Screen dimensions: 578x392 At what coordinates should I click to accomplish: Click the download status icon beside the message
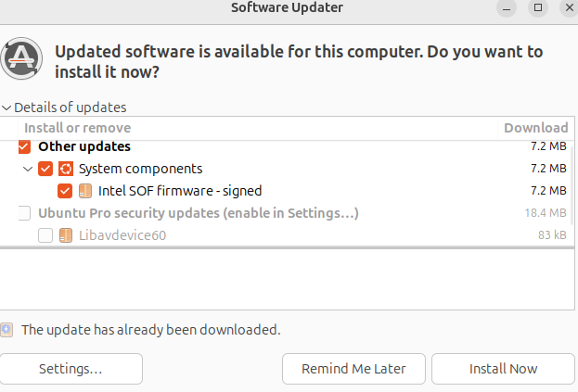[x=6, y=330]
